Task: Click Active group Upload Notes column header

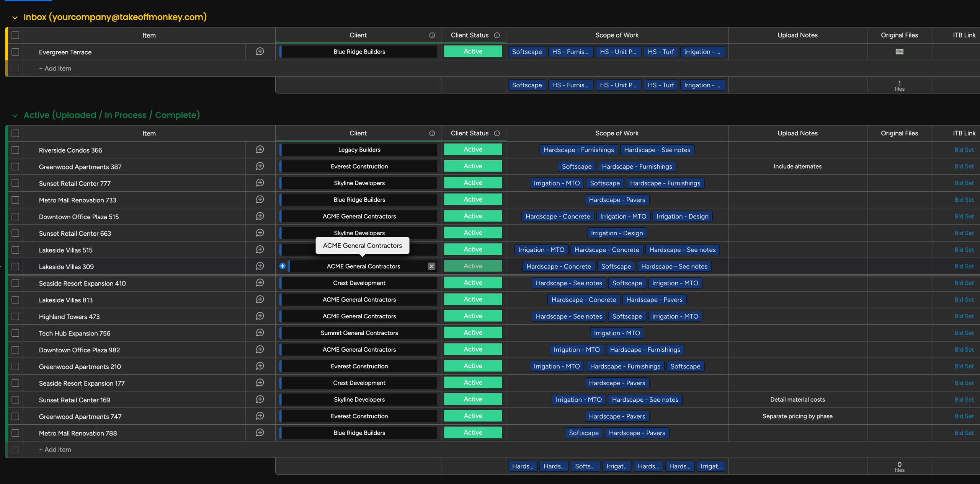Action: (x=797, y=133)
